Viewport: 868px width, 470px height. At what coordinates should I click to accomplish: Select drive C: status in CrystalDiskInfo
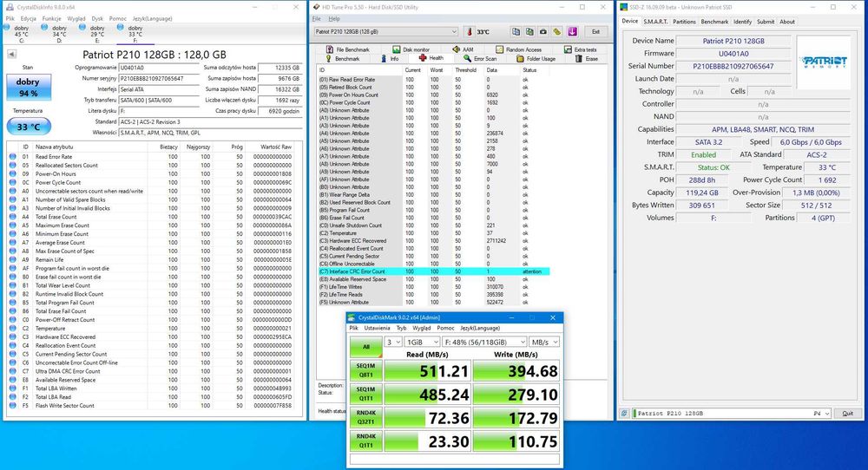pos(22,33)
